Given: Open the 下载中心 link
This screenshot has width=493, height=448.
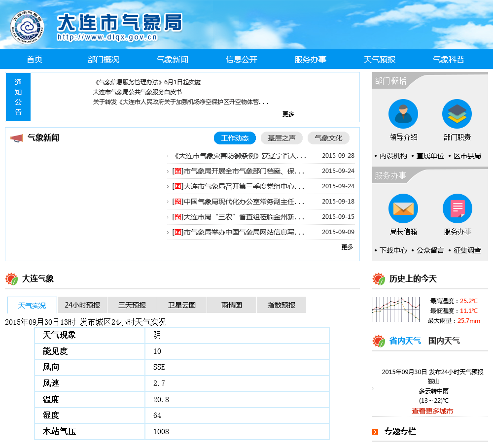Looking at the screenshot, I should (393, 250).
